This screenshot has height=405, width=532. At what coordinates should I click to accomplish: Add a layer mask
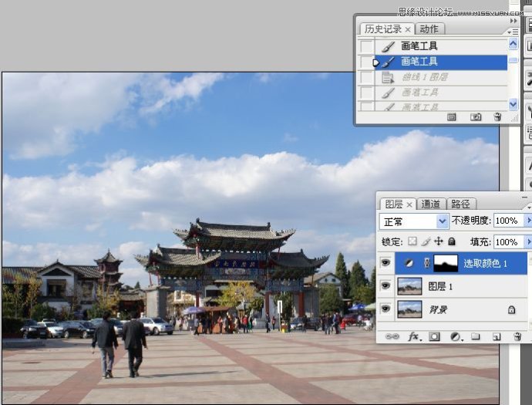pyautogui.click(x=434, y=336)
